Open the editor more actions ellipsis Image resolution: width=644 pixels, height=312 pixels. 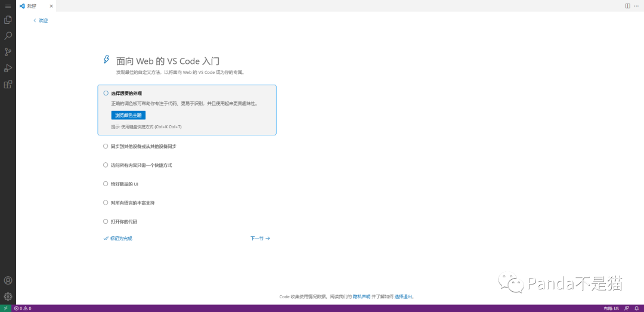(x=636, y=6)
